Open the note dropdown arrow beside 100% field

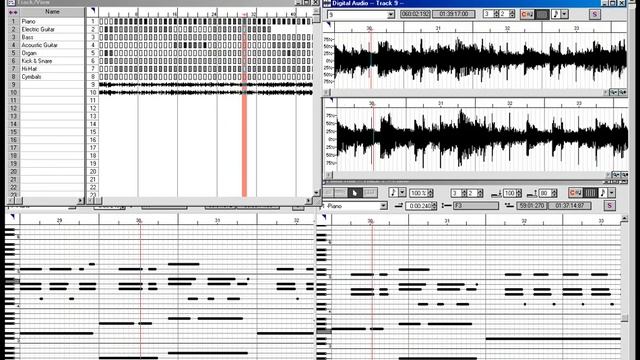click(402, 193)
